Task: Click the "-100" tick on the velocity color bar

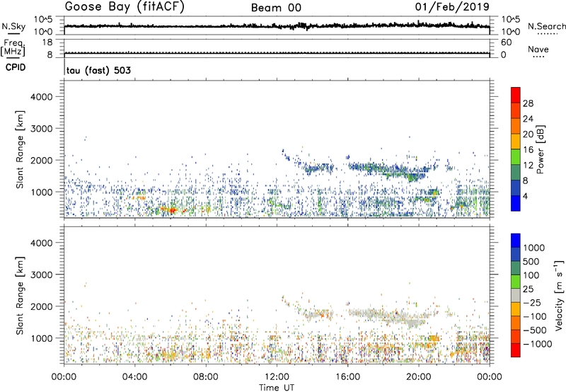Action: pos(535,316)
